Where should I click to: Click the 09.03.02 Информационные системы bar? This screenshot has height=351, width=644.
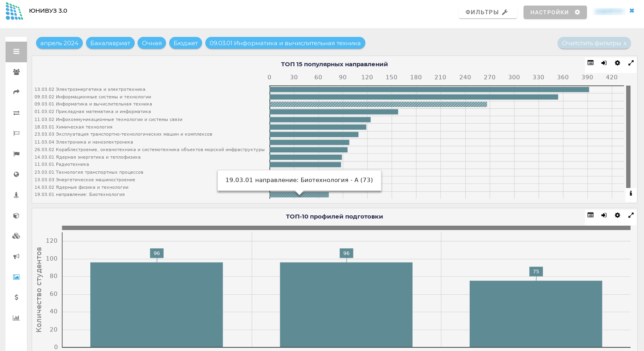414,97
